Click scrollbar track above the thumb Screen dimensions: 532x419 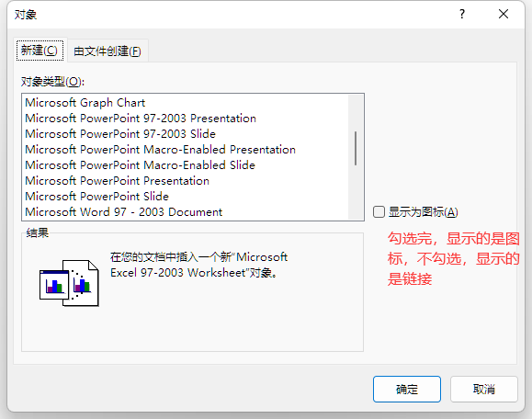pos(356,113)
